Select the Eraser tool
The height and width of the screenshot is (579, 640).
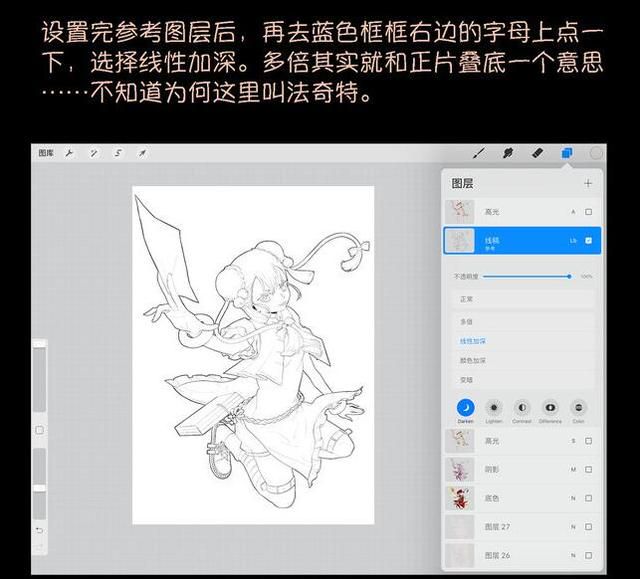click(538, 153)
